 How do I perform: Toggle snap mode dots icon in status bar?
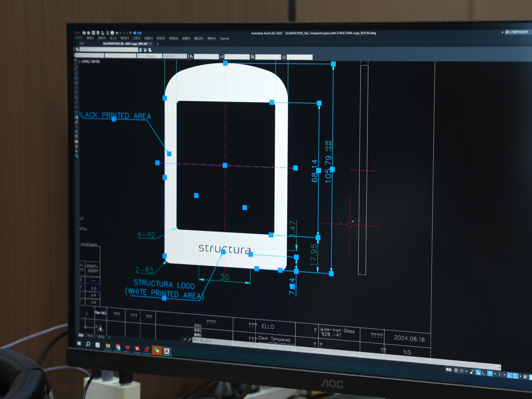click(x=461, y=371)
